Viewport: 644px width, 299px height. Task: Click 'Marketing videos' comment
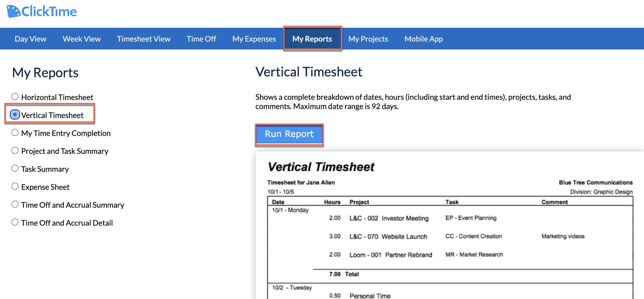[563, 236]
